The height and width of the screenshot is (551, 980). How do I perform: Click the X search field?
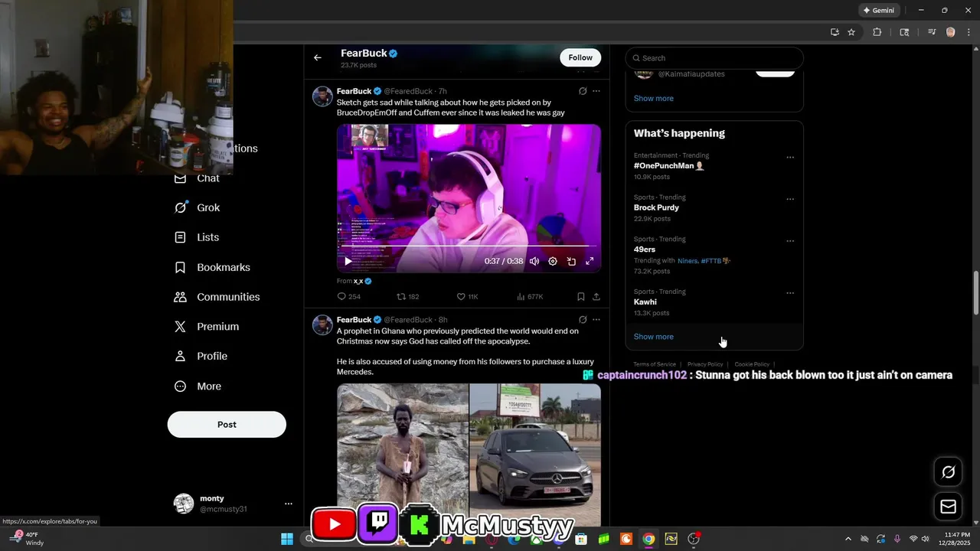point(714,58)
